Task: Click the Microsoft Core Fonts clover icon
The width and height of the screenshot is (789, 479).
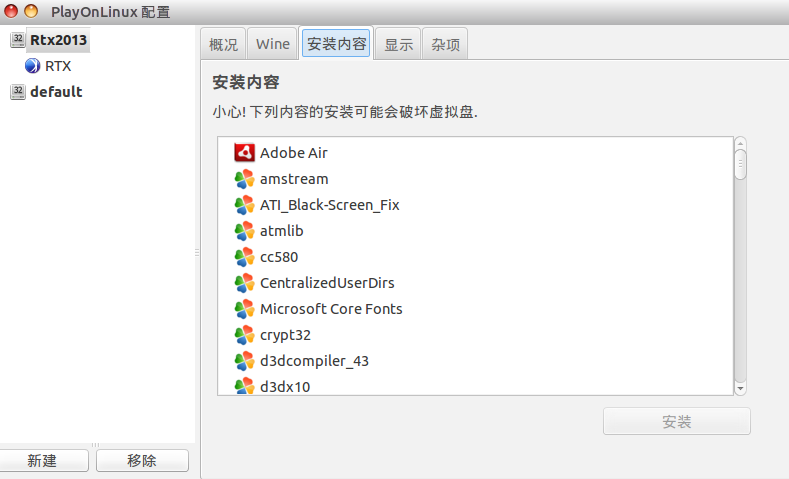Action: 245,309
